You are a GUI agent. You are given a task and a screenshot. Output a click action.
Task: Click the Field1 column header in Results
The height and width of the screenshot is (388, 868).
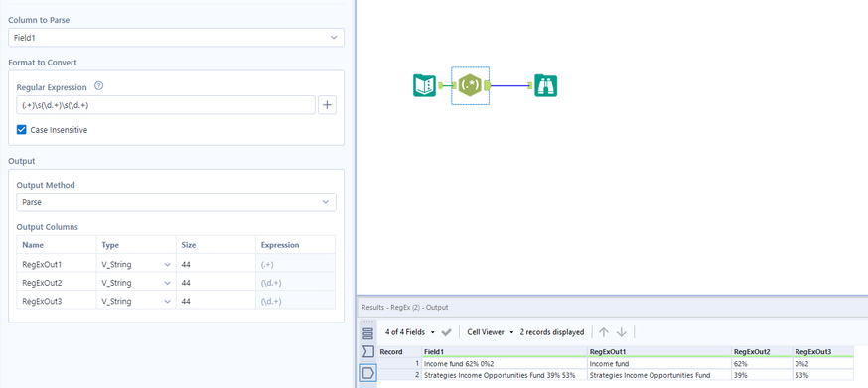click(505, 352)
